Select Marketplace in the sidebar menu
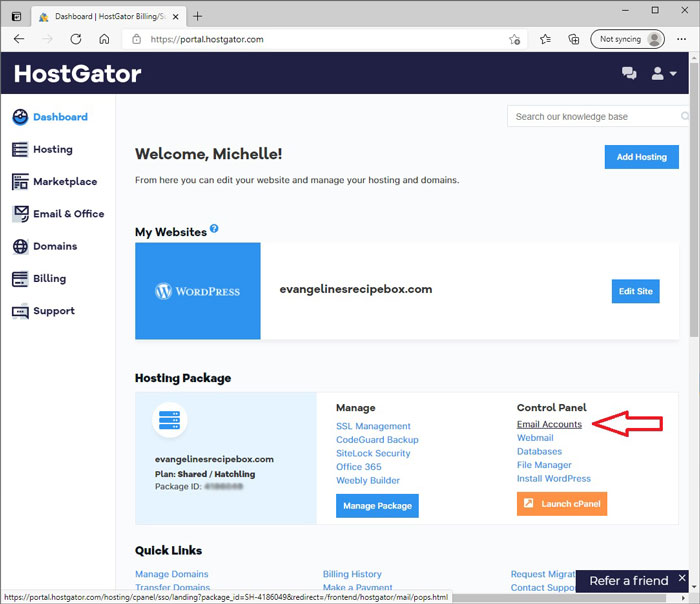This screenshot has width=700, height=604. coord(65,182)
